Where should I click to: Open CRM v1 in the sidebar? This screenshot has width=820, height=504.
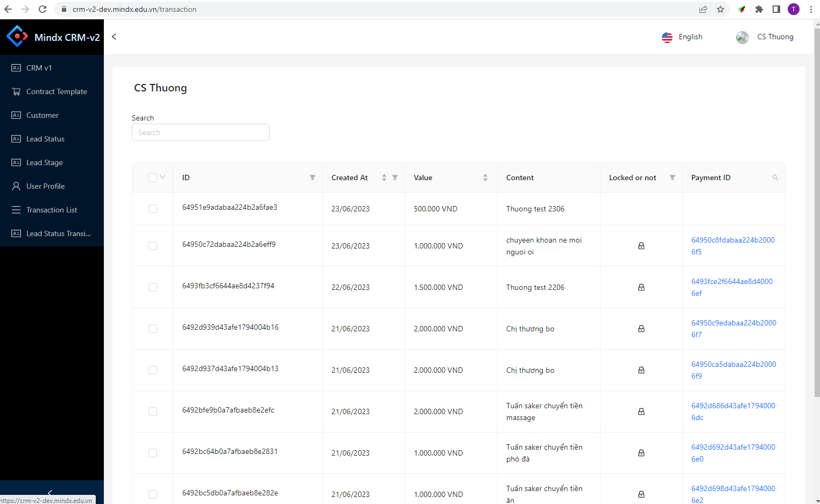(52, 68)
